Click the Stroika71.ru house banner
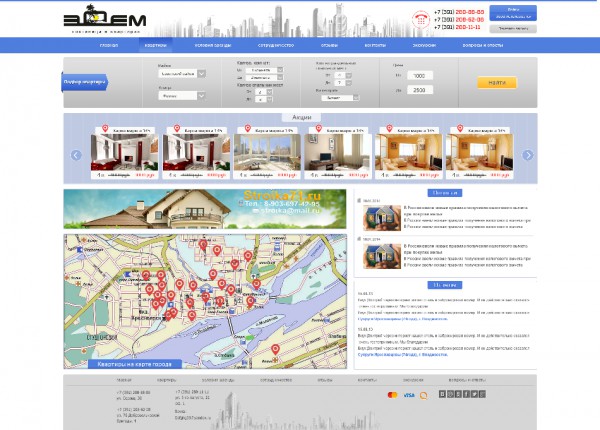The height and width of the screenshot is (430, 600). [x=205, y=209]
